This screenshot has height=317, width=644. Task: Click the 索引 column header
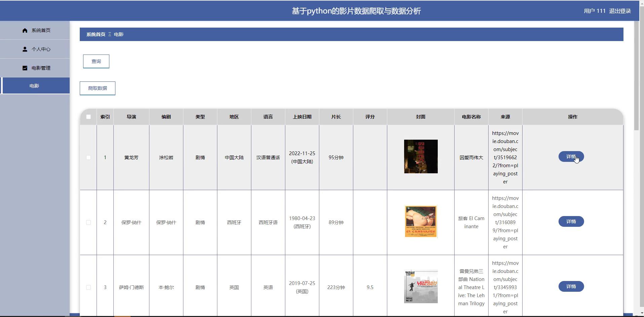point(105,117)
